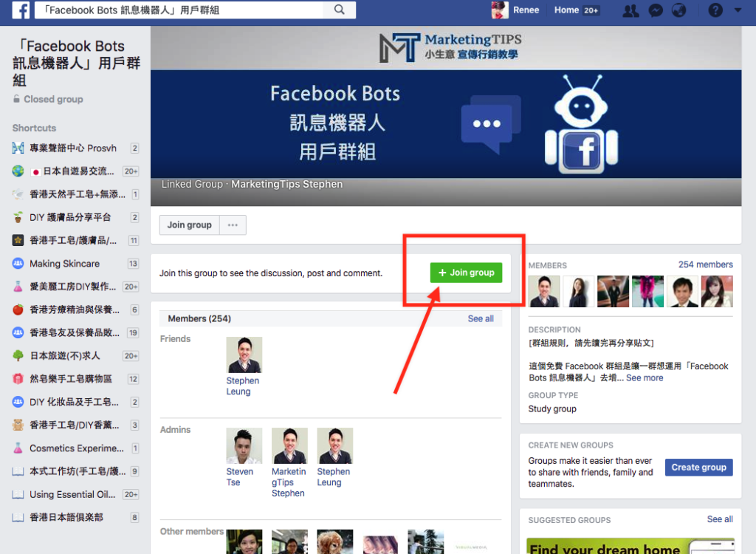Open Using Essential Oil... shortcut
756x554 pixels.
(72, 495)
